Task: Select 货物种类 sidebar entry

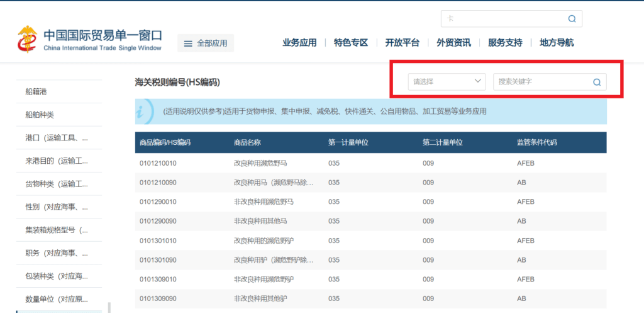Action: coord(59,184)
